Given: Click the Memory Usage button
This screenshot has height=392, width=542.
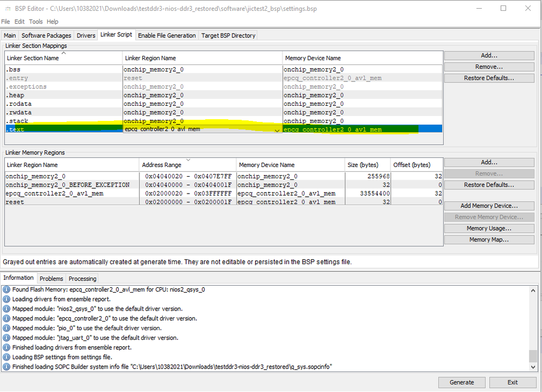Looking at the screenshot, I should (x=489, y=228).
